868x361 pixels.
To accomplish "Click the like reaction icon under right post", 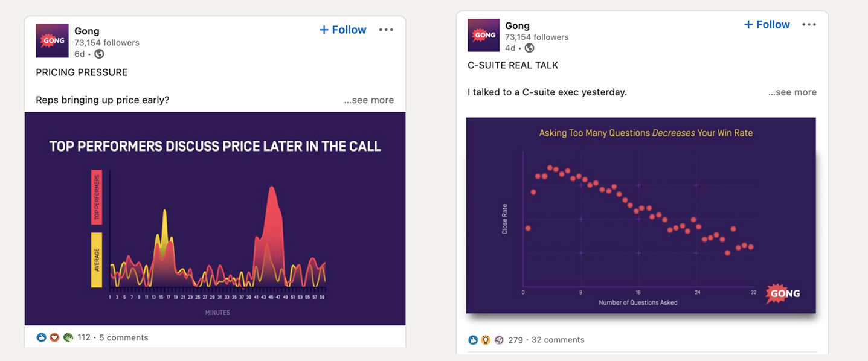I will click(473, 340).
